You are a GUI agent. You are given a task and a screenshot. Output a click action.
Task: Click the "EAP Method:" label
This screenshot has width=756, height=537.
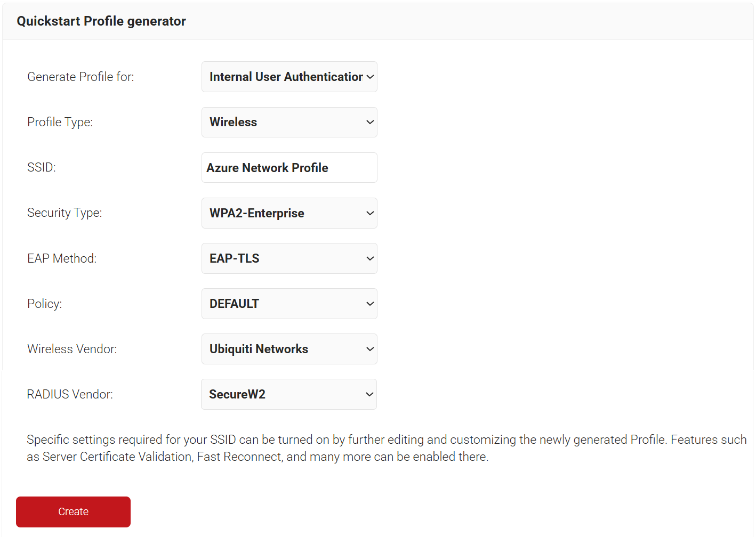tap(62, 258)
